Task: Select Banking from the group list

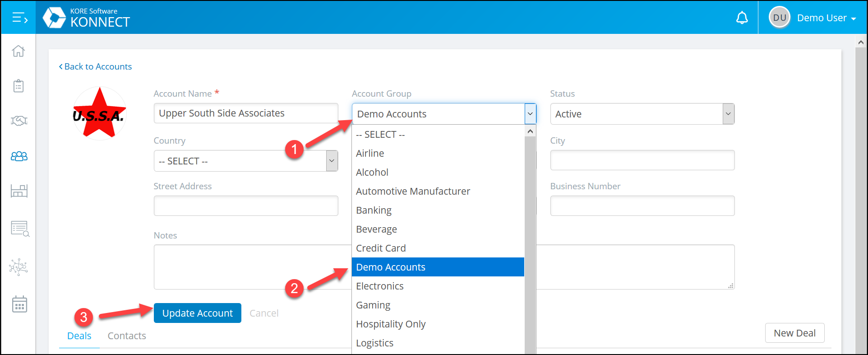Action: click(x=438, y=210)
